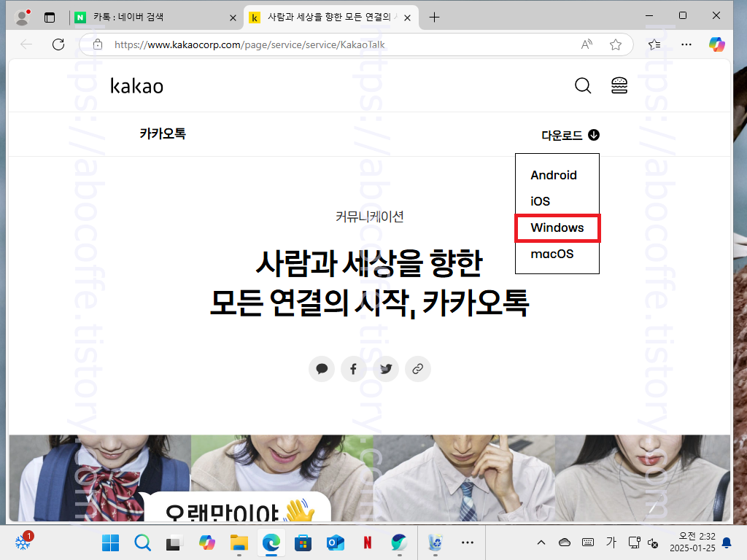This screenshot has width=747, height=560.
Task: Open the weather widget on taskbar
Action: [x=24, y=542]
